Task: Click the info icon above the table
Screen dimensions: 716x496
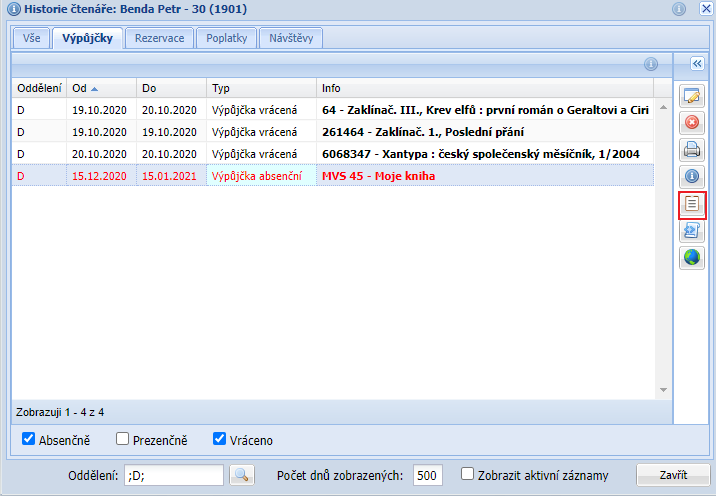Action: pos(650,64)
